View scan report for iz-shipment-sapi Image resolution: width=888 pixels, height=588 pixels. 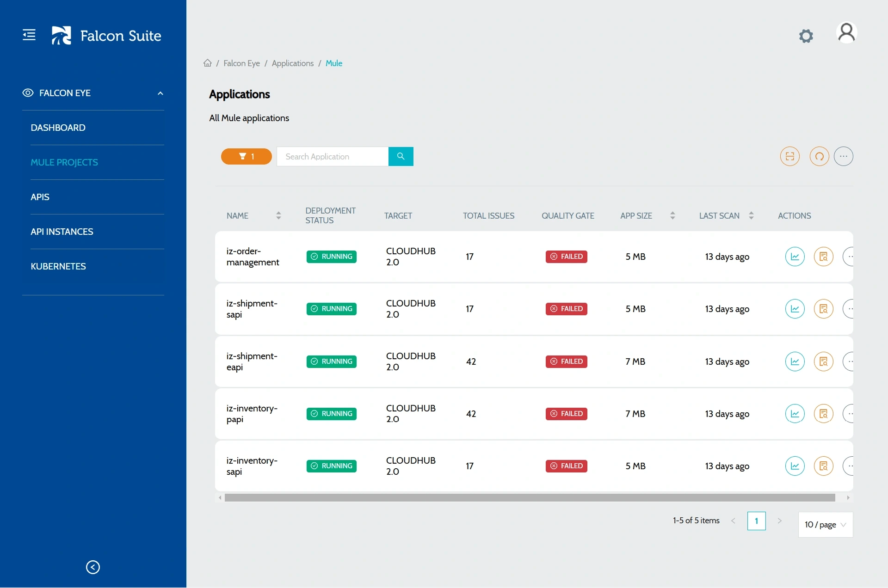(x=824, y=309)
